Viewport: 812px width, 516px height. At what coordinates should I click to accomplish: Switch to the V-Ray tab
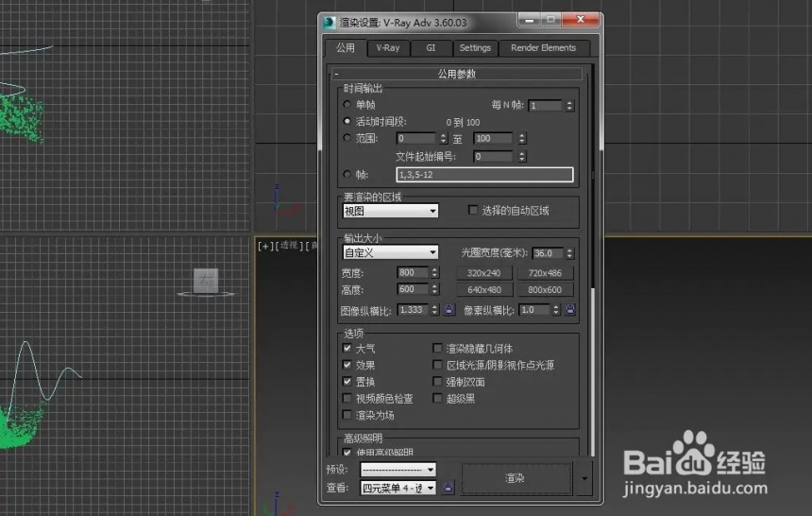(x=388, y=47)
